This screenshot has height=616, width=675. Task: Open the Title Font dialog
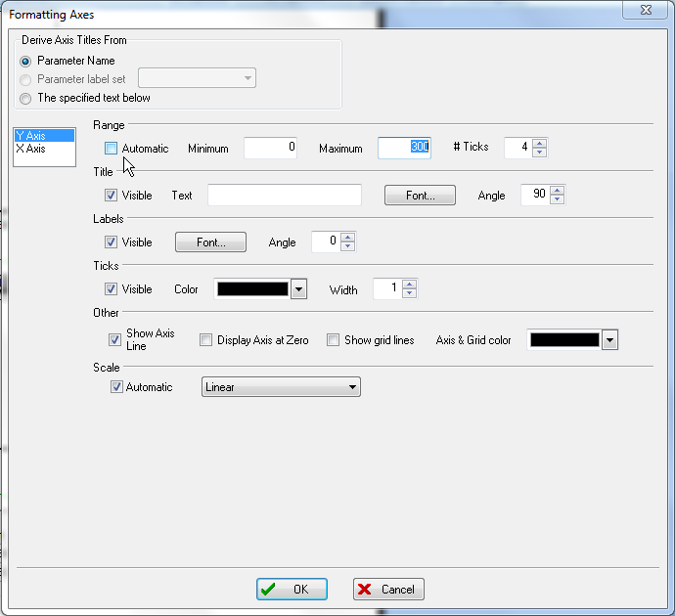420,196
